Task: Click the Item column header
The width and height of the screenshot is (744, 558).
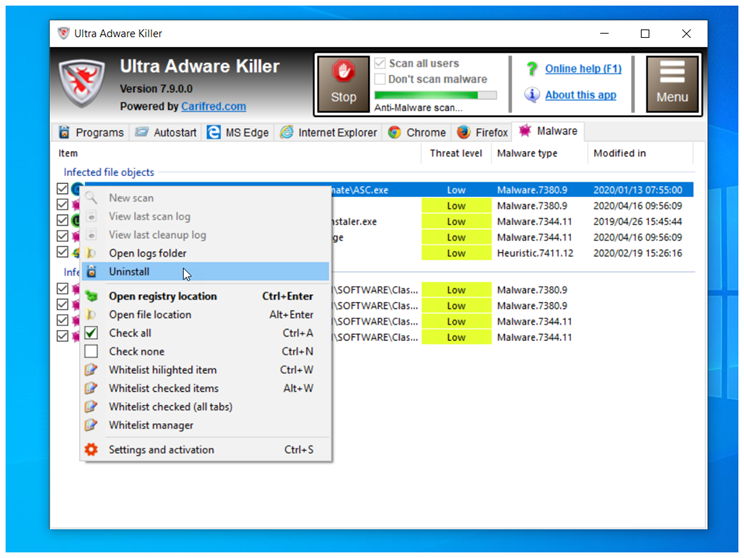Action: tap(237, 153)
